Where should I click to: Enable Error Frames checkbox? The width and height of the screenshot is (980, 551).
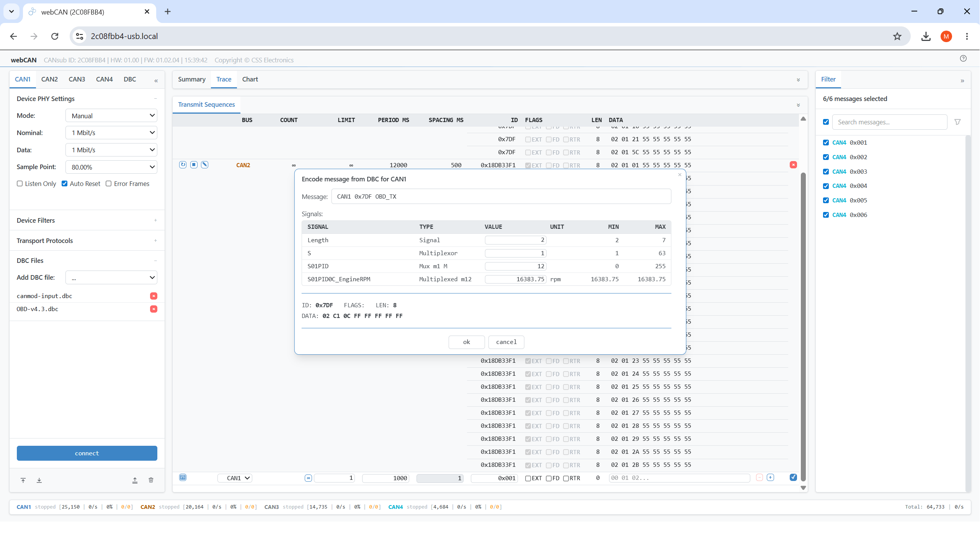[x=109, y=184]
